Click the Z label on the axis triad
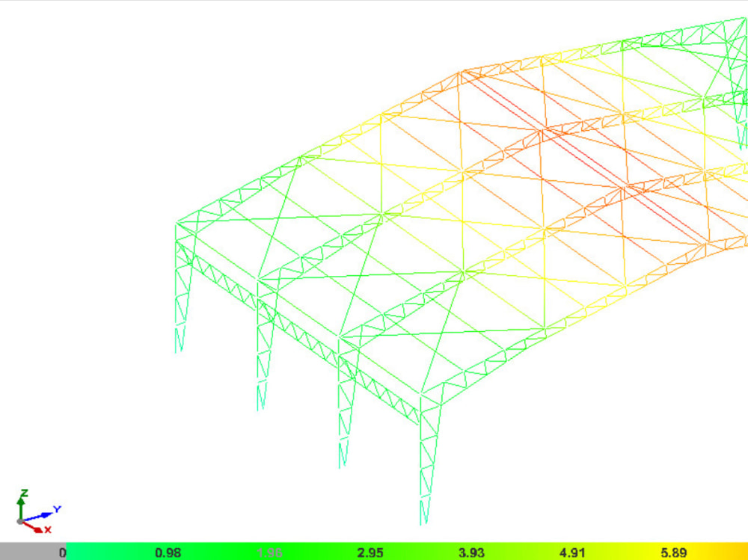748x560 pixels. click(x=24, y=493)
